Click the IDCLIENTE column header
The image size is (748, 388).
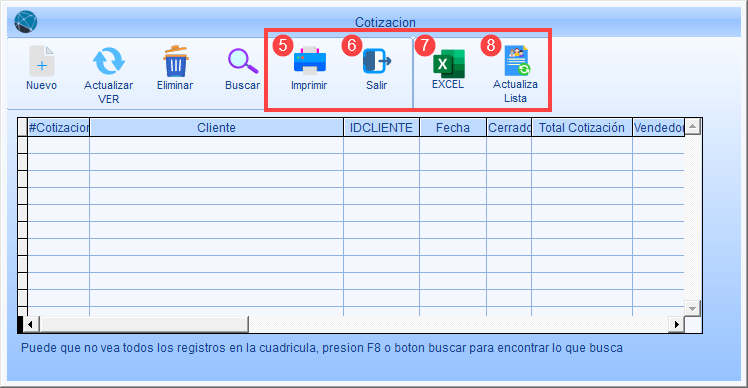(382, 127)
